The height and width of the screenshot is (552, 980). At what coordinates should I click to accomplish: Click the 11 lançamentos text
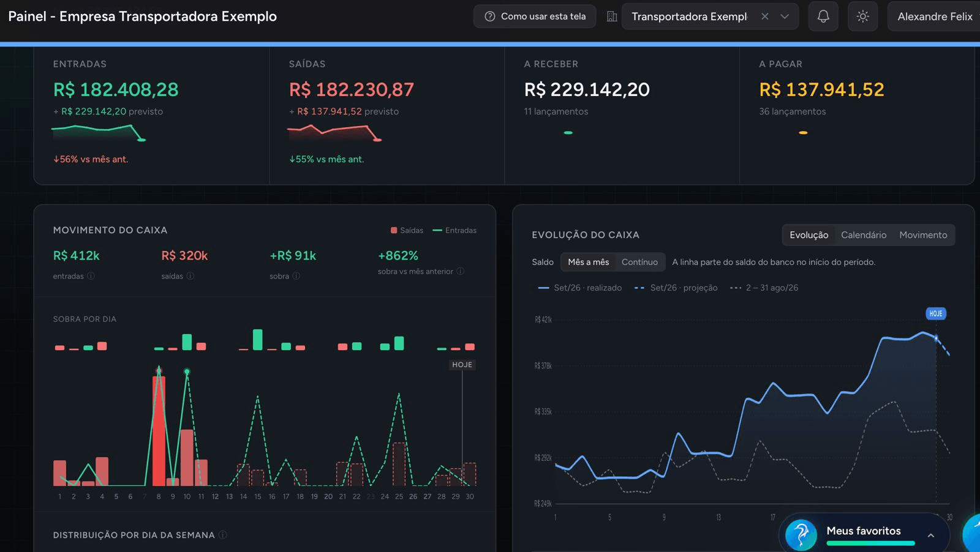point(556,111)
